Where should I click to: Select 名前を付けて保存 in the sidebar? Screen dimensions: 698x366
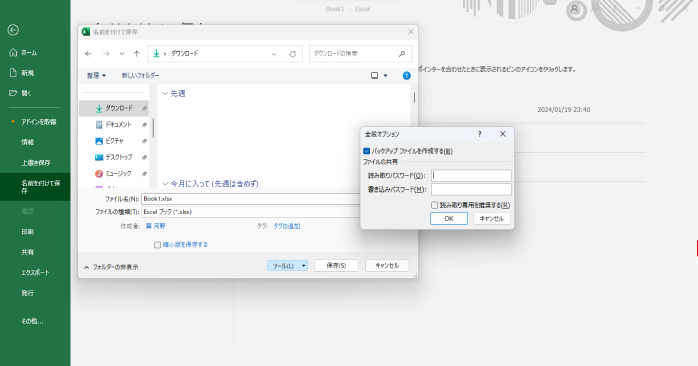35,187
